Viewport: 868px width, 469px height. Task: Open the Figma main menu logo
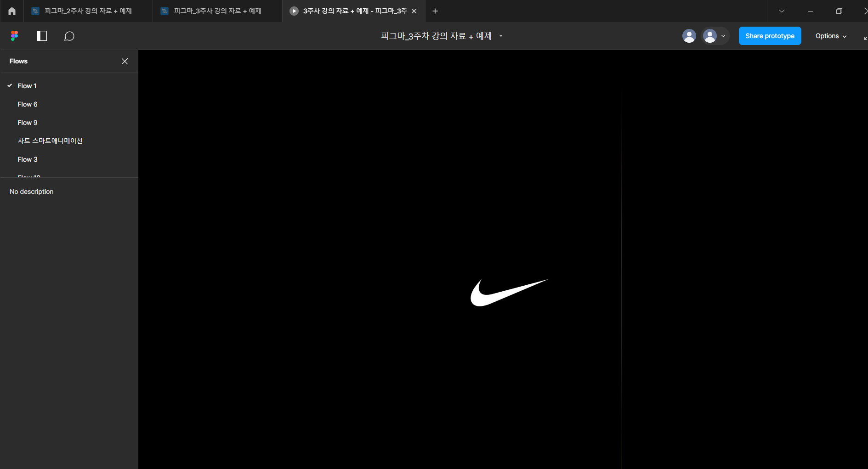[x=15, y=36]
